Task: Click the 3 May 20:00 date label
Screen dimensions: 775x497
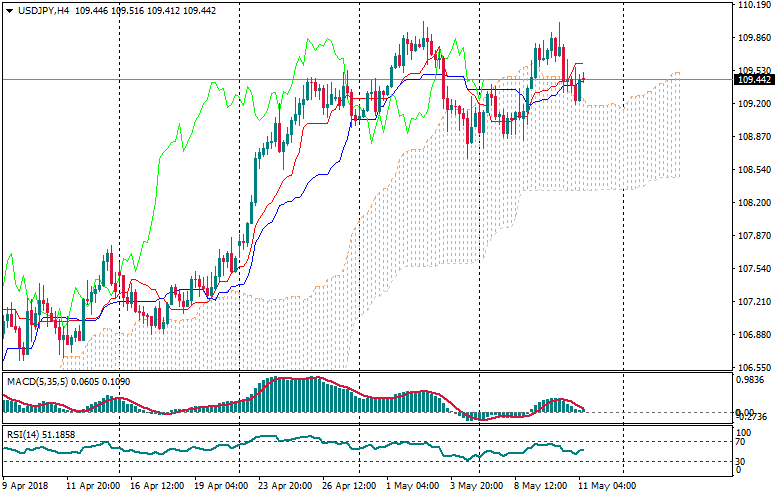Action: pos(475,485)
